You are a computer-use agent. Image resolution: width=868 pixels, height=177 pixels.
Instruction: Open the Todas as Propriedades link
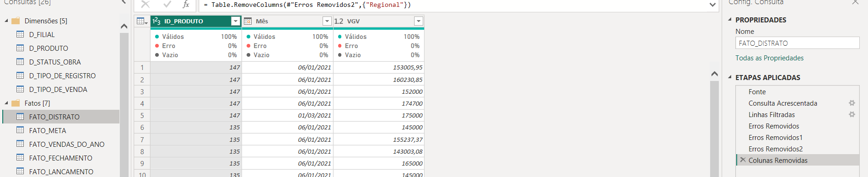point(770,58)
